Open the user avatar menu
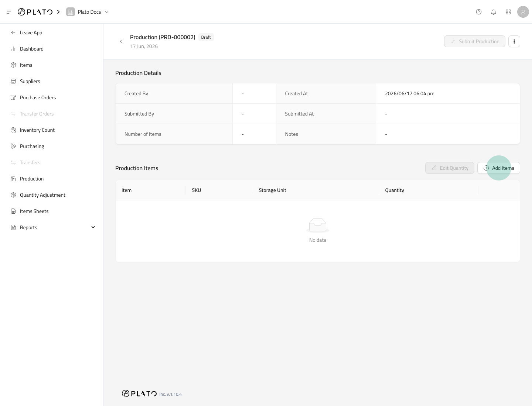 (523, 12)
